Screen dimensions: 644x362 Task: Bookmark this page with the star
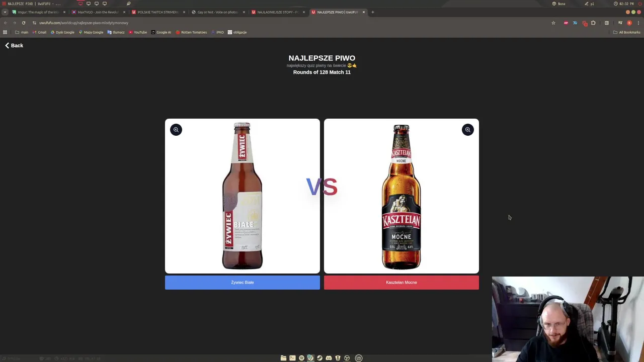pyautogui.click(x=553, y=23)
